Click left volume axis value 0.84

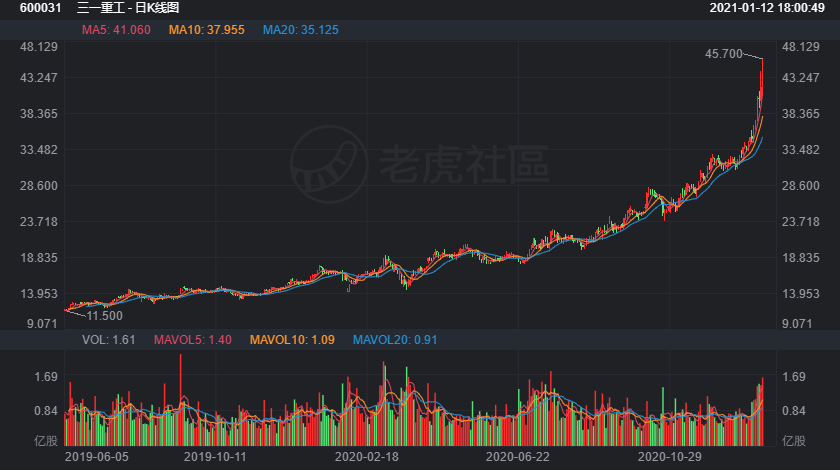(46, 411)
